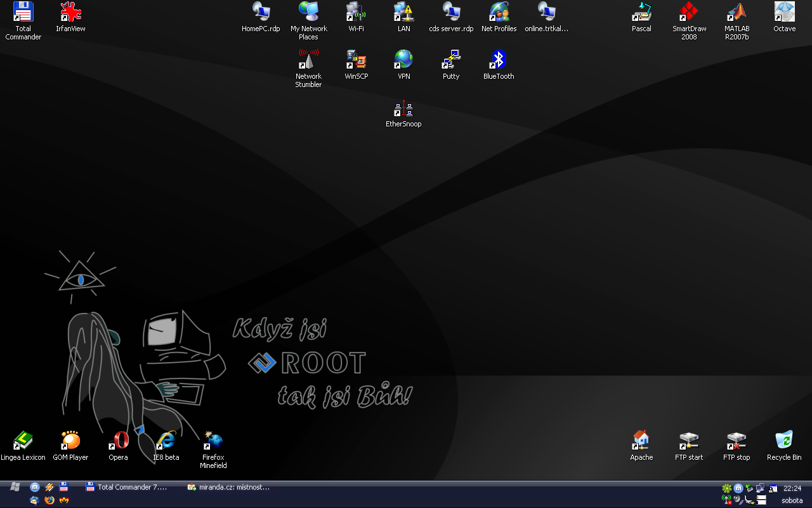Open WinSCP from the desktop
Screen dimensions: 812x508
pos(356,65)
